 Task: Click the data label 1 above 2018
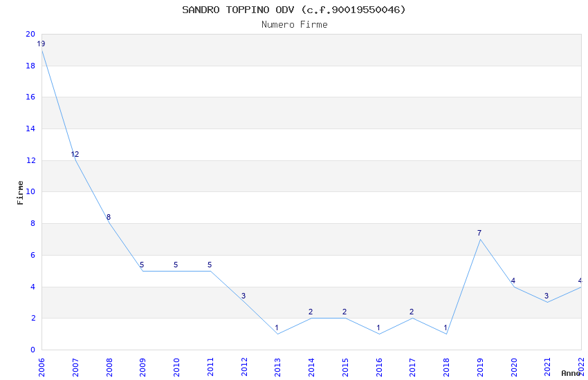tap(445, 328)
